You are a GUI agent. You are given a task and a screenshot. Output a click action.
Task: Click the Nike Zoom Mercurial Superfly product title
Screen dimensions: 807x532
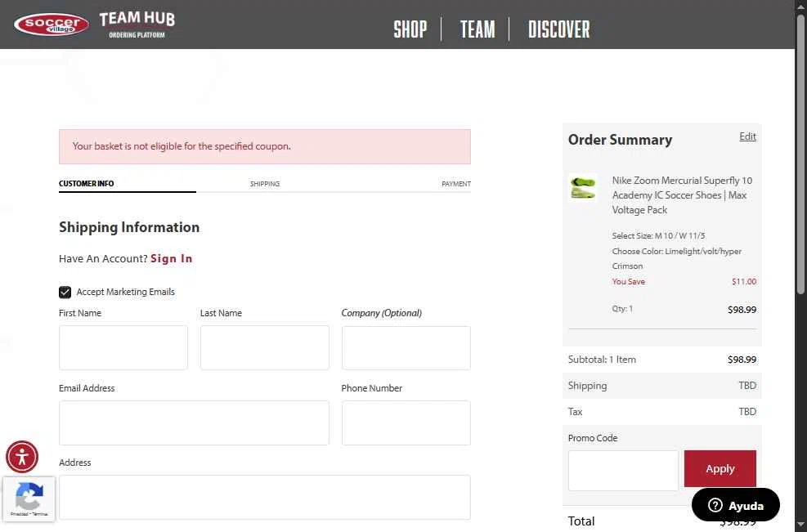(x=682, y=195)
